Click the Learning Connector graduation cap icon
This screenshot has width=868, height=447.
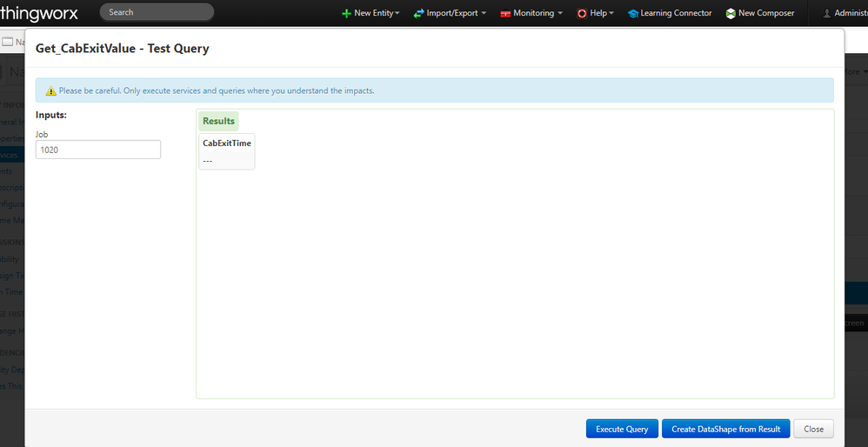[x=632, y=13]
